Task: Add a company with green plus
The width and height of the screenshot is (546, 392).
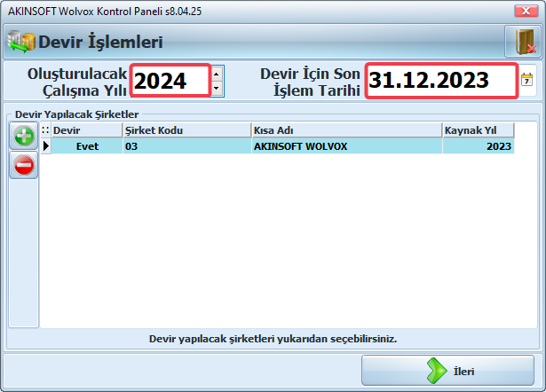Action: (24, 136)
